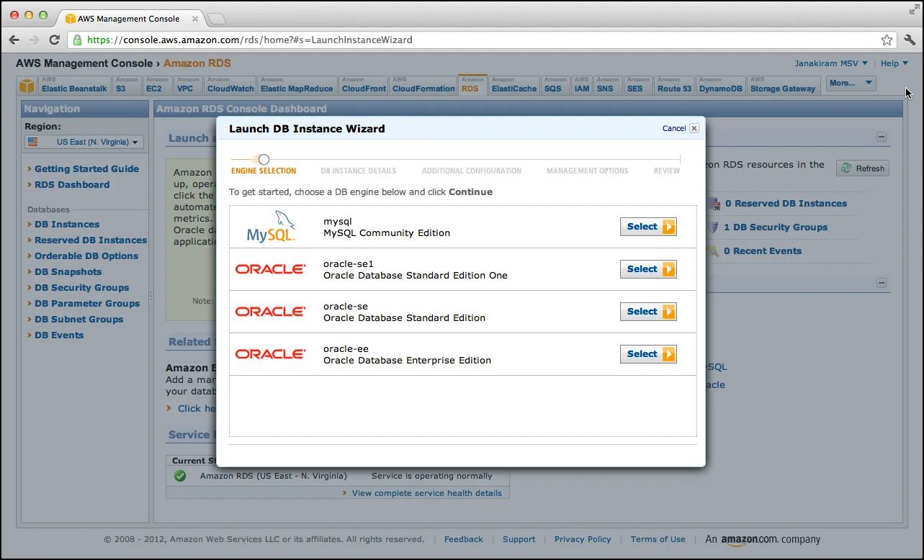Open Orderable DB Options link
Screen dimensions: 924x560
tap(86, 256)
